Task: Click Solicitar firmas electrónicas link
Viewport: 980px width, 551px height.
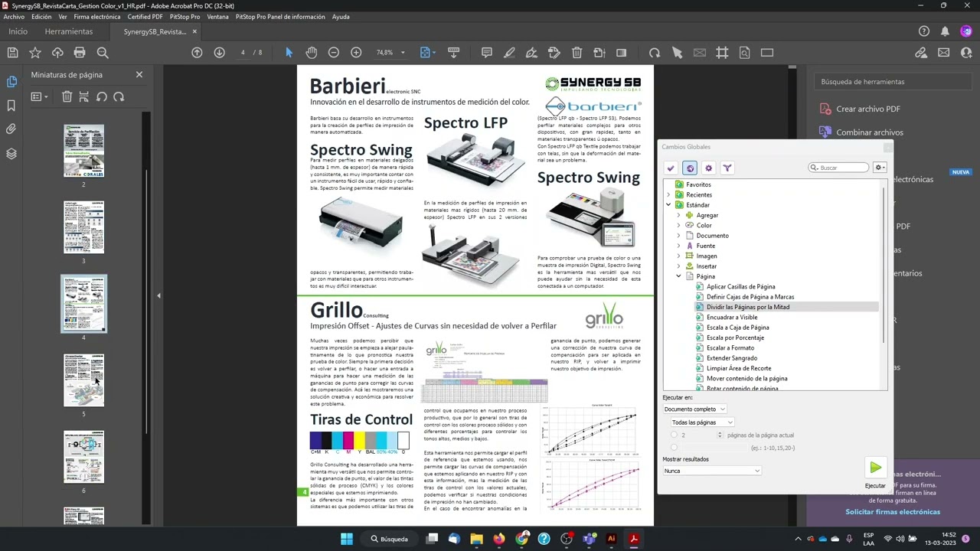Action: [x=893, y=512]
